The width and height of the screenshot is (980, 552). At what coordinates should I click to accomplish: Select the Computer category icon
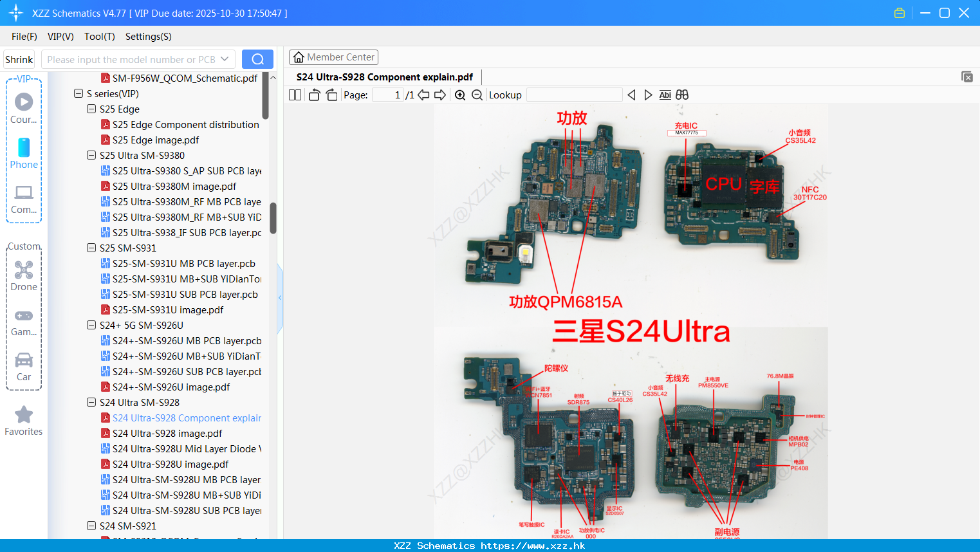pyautogui.click(x=24, y=199)
